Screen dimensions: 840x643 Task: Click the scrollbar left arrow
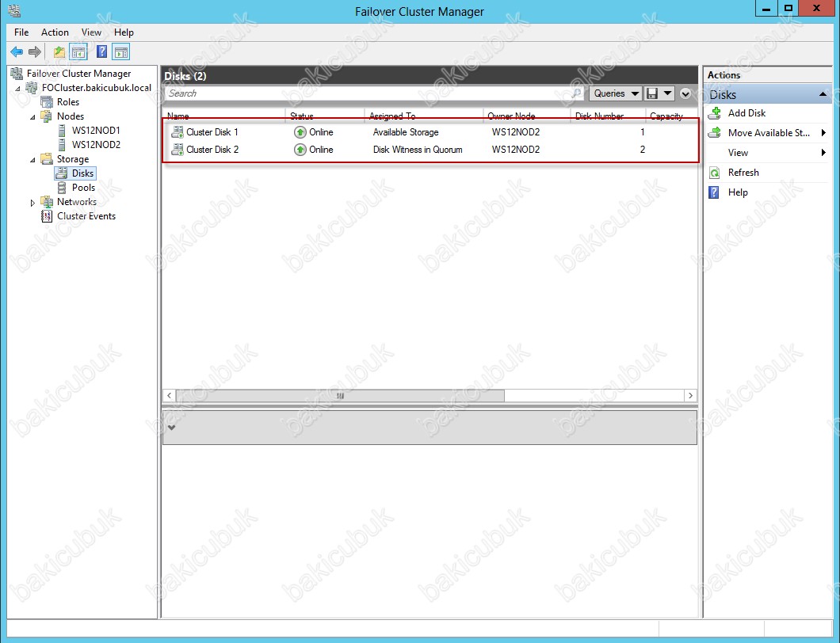169,396
